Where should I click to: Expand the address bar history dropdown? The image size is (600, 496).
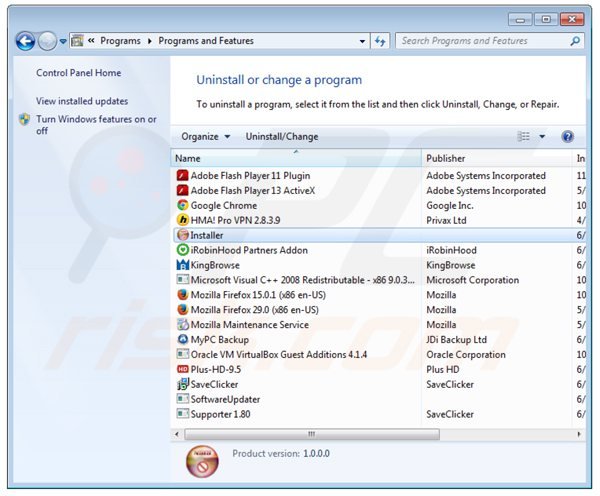(363, 42)
